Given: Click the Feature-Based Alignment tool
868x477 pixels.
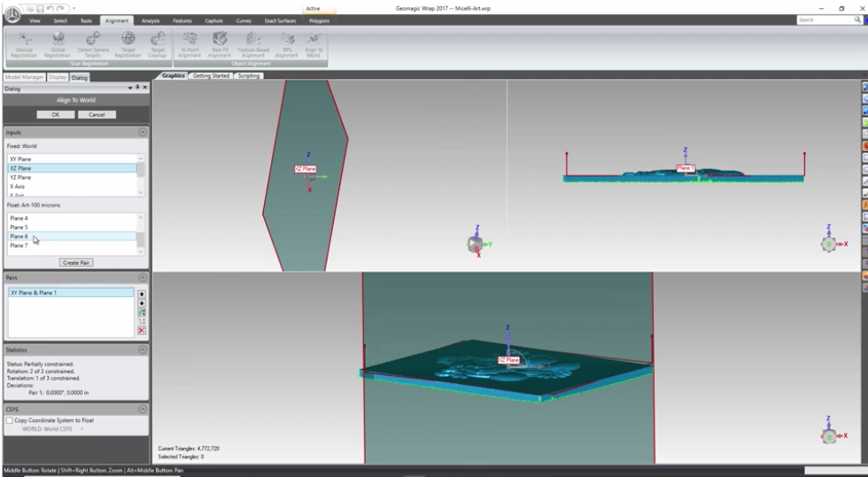Looking at the screenshot, I should point(253,45).
